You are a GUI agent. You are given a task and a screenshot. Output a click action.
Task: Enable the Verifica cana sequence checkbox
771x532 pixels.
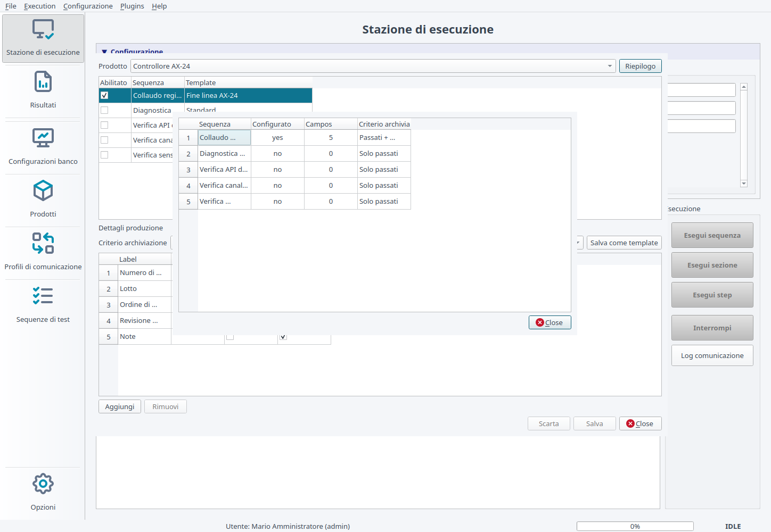pos(104,140)
